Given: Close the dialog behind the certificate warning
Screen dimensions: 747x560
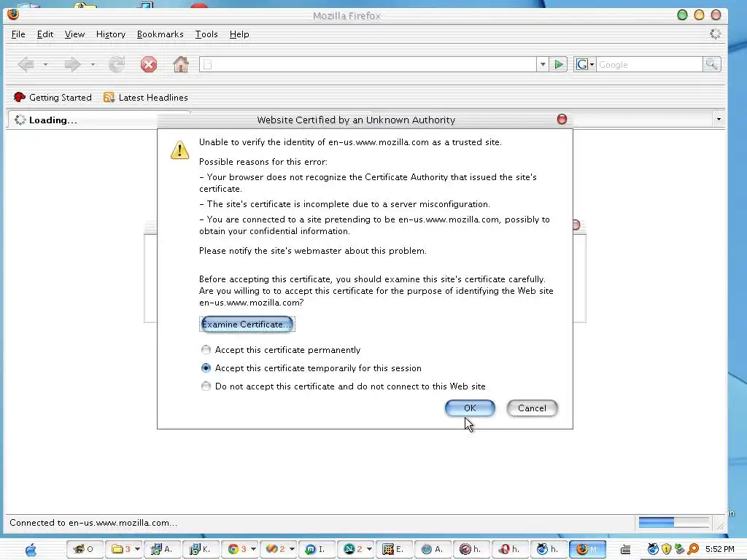Looking at the screenshot, I should (x=577, y=225).
